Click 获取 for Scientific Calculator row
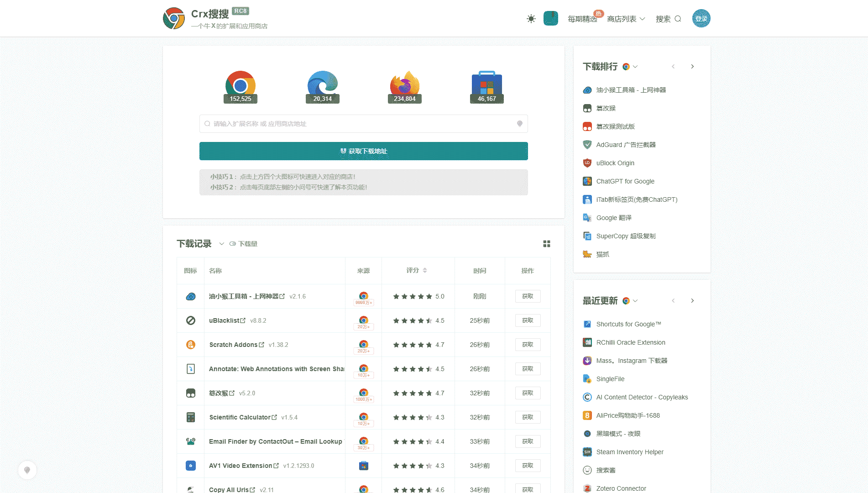The width and height of the screenshot is (868, 493). pyautogui.click(x=528, y=417)
